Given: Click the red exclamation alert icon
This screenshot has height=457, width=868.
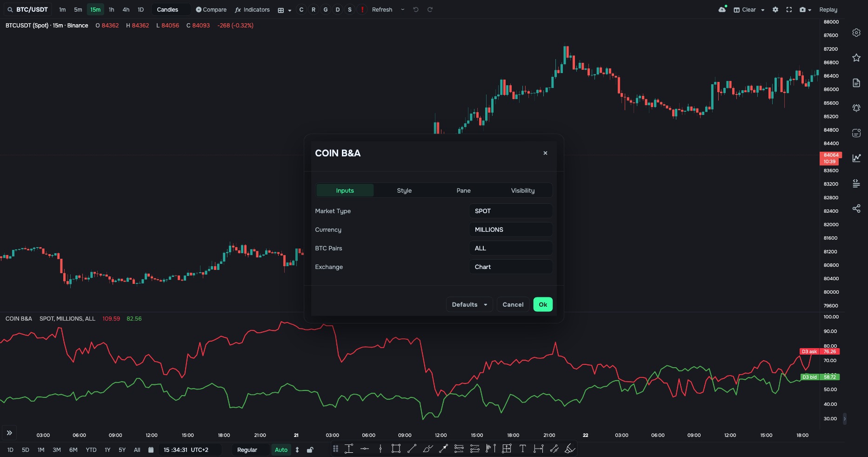Looking at the screenshot, I should click(362, 9).
